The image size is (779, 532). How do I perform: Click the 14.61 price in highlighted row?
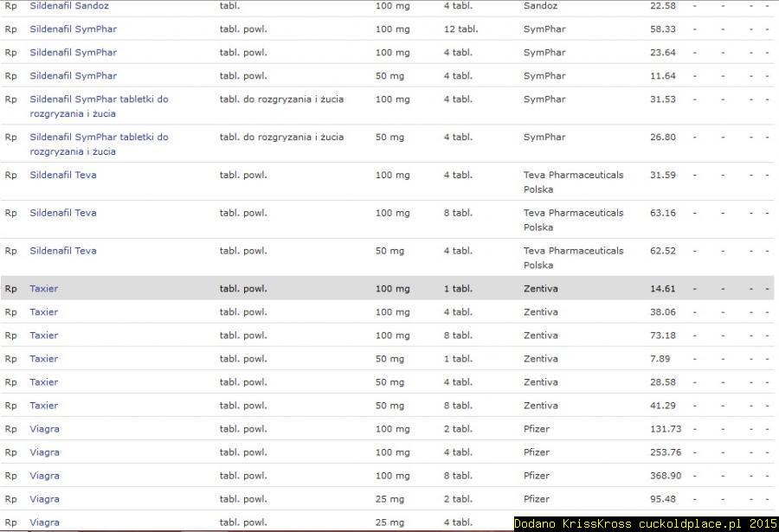click(x=663, y=289)
